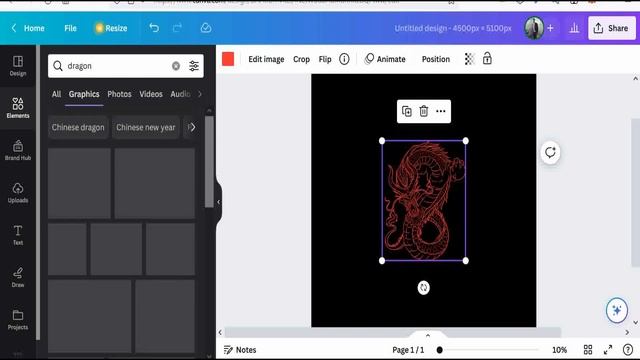Image resolution: width=640 pixels, height=360 pixels.
Task: Collapse the side panel handle
Action: 219,202
